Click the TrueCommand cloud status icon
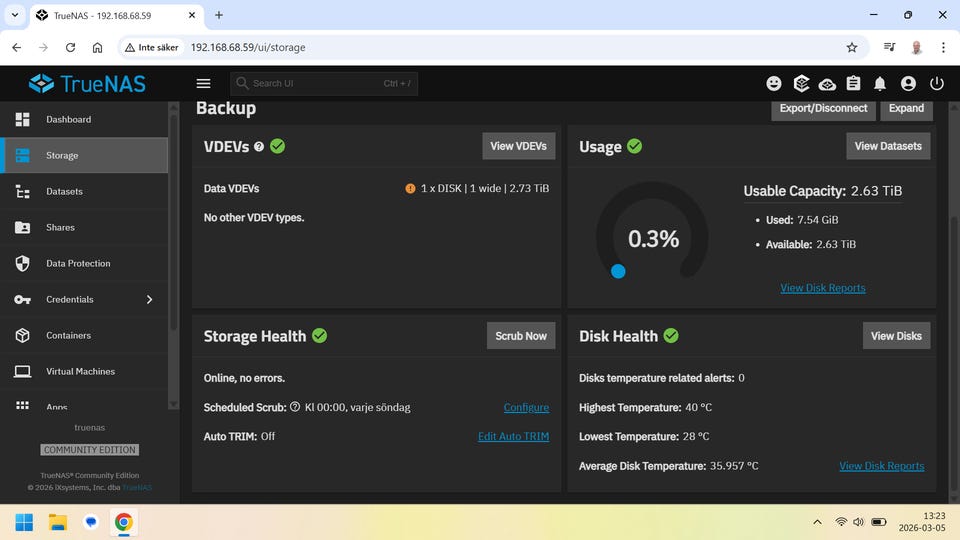The width and height of the screenshot is (960, 540). click(x=827, y=84)
